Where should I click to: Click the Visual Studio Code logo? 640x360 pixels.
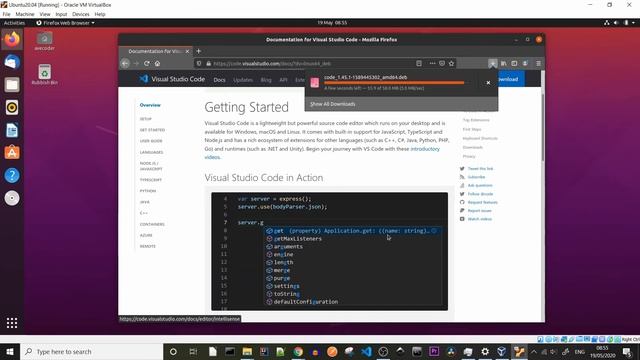pyautogui.click(x=172, y=79)
